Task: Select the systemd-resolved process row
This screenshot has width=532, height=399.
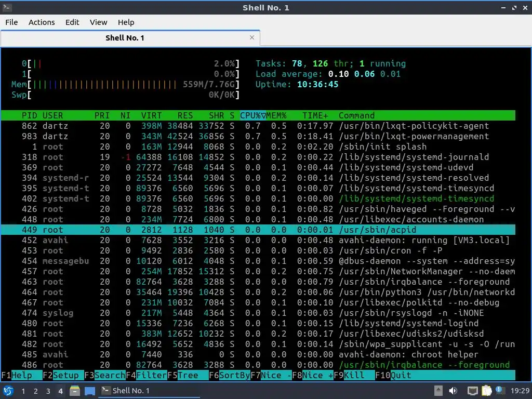Action: tap(258, 178)
